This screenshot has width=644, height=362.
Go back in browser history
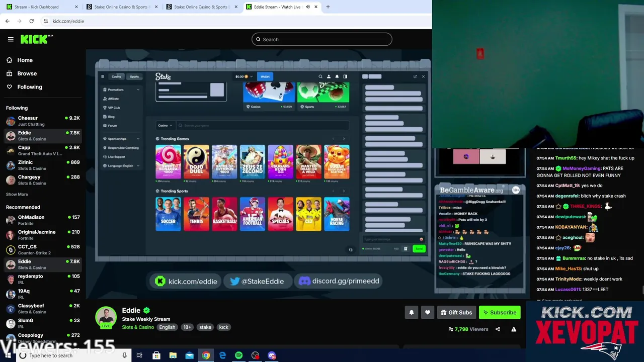pos(7,21)
